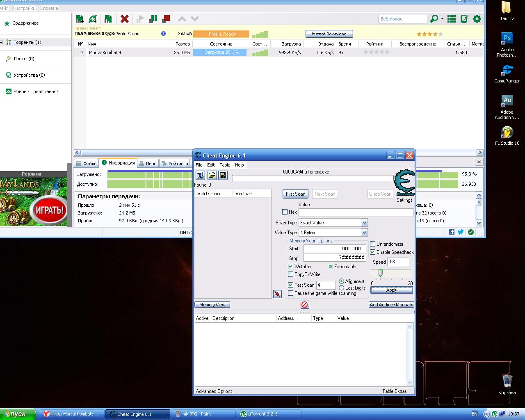525x420 pixels.
Task: Click the First Scan button
Action: (x=296, y=194)
